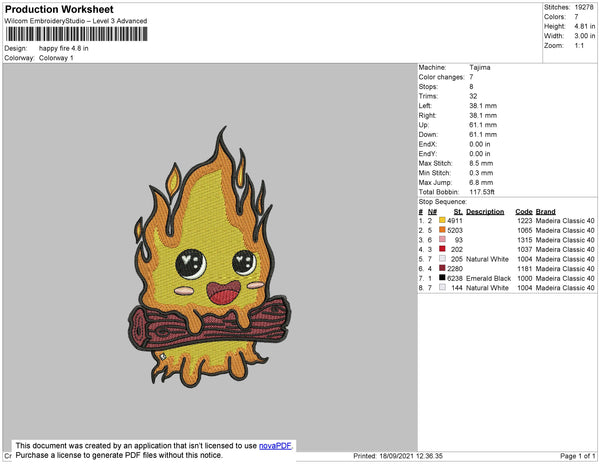Select the Stops value '8'
Image resolution: width=600 pixels, height=464 pixels.
(x=471, y=86)
